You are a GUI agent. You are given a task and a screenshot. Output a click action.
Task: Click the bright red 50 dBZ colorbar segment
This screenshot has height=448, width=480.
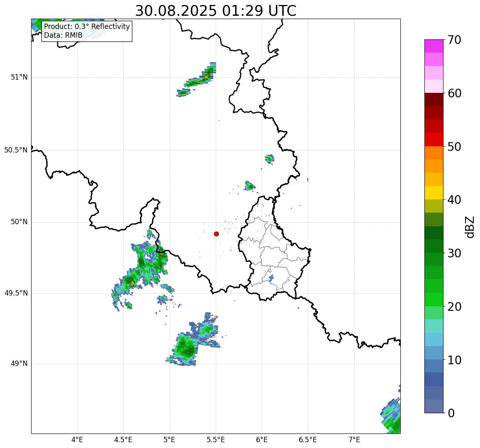tap(434, 140)
